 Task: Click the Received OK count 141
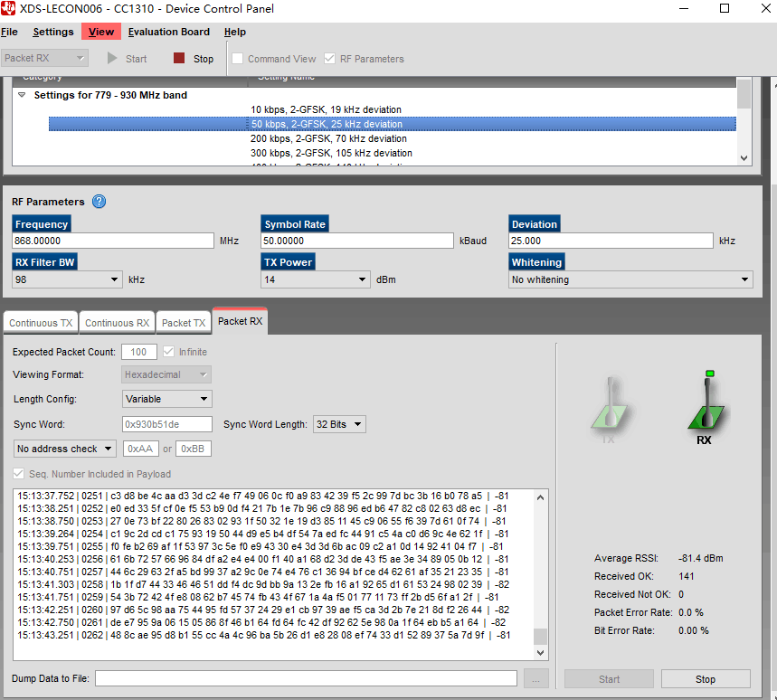pos(687,576)
